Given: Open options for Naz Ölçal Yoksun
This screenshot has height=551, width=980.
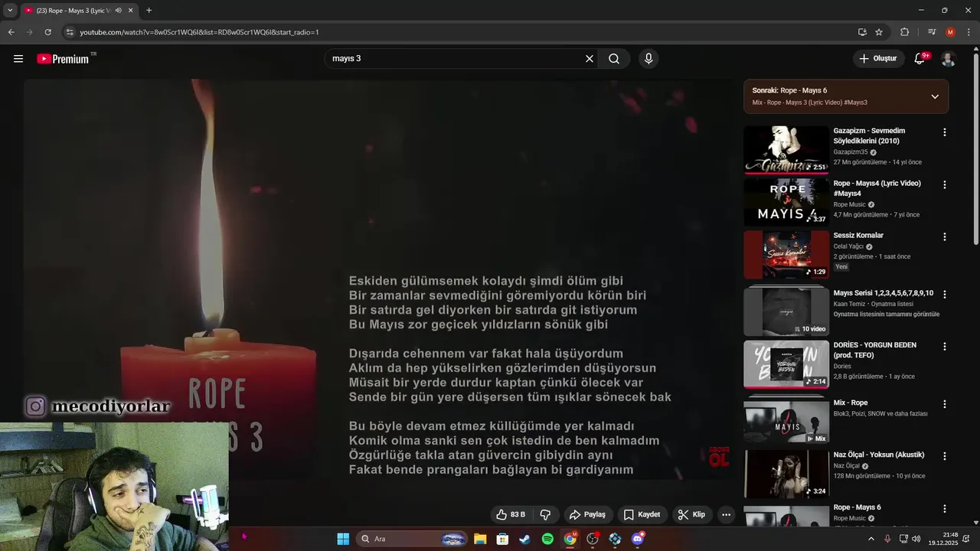Looking at the screenshot, I should 944,455.
